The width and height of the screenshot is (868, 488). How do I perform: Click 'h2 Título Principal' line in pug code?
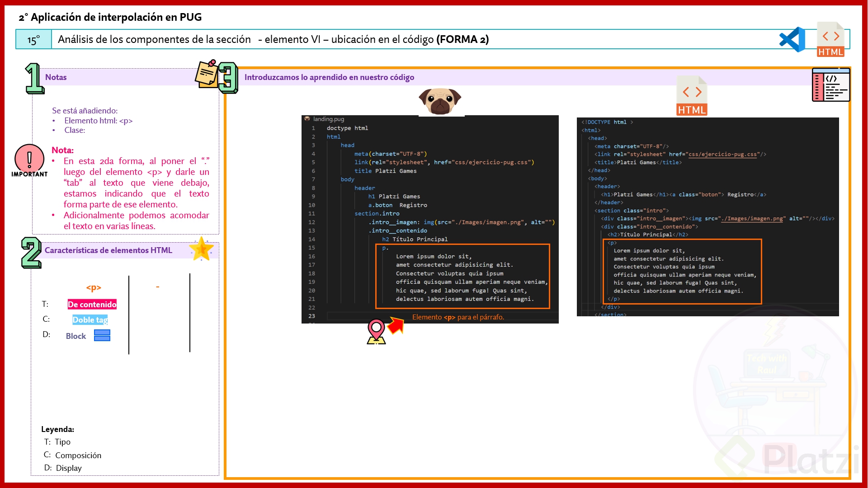tap(415, 239)
